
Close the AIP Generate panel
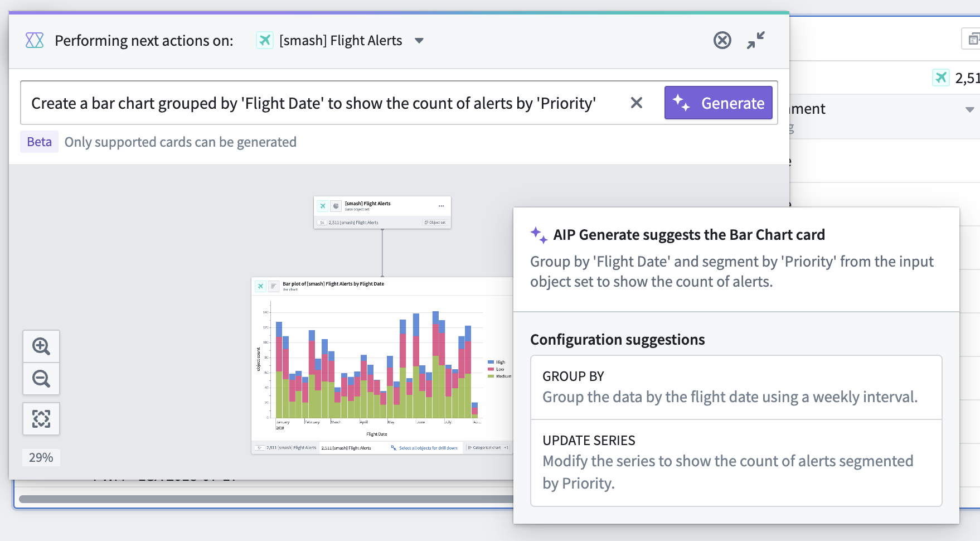click(722, 40)
